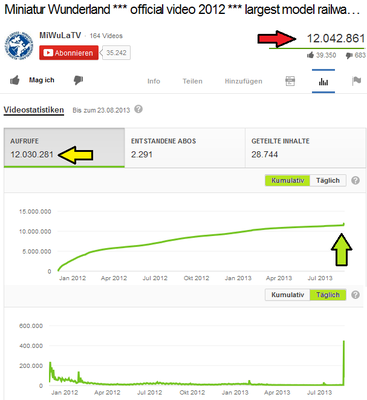
Task: Select the Aufrufe statistics tab
Action: [x=64, y=148]
